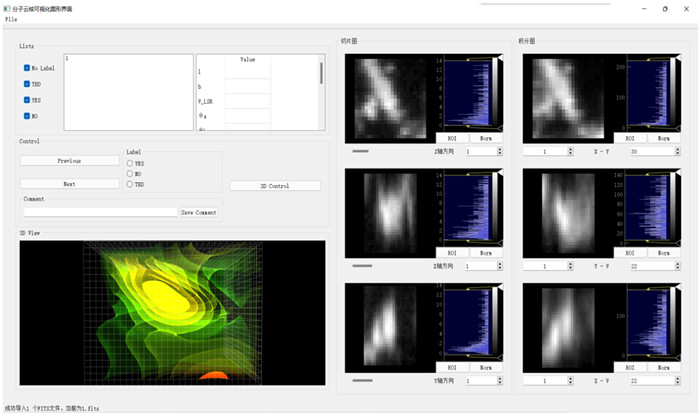Click the Value table vertical scrollbar

point(321,75)
